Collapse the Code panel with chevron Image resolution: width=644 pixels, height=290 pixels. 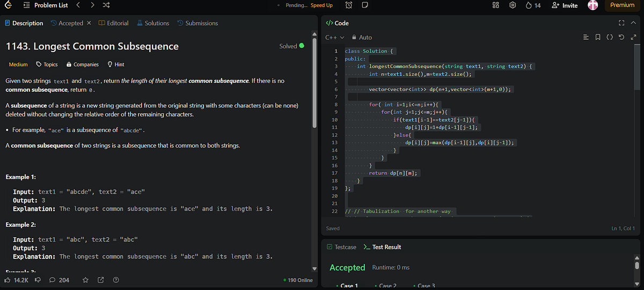(633, 23)
